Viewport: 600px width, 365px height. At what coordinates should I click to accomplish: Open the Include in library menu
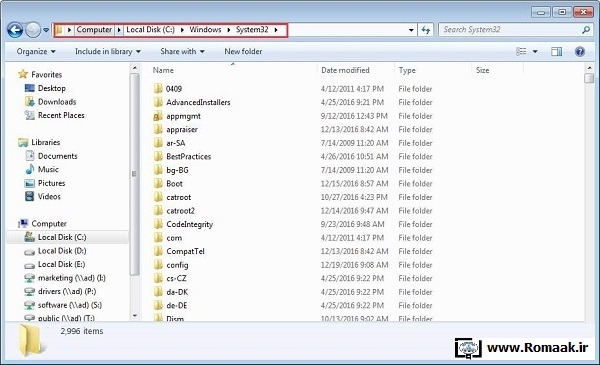tap(108, 51)
